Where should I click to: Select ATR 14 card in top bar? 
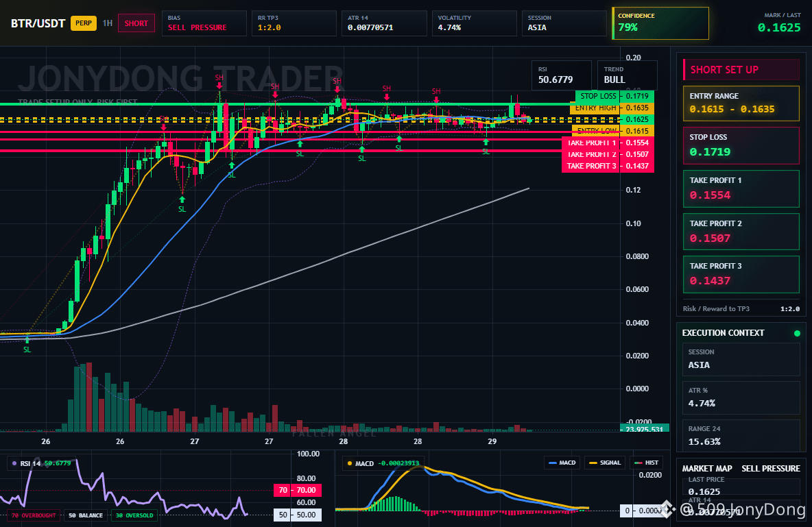[x=384, y=23]
